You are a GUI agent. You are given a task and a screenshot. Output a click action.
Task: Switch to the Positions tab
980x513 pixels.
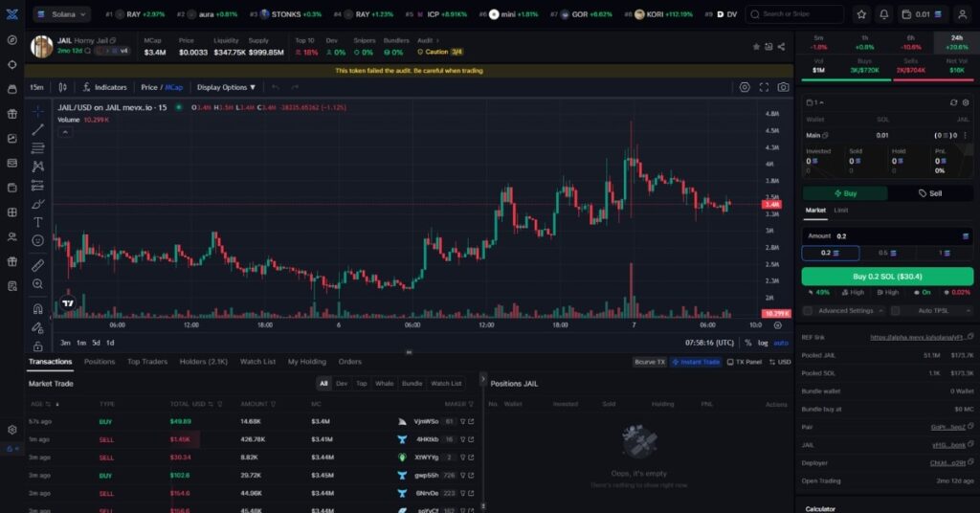100,362
